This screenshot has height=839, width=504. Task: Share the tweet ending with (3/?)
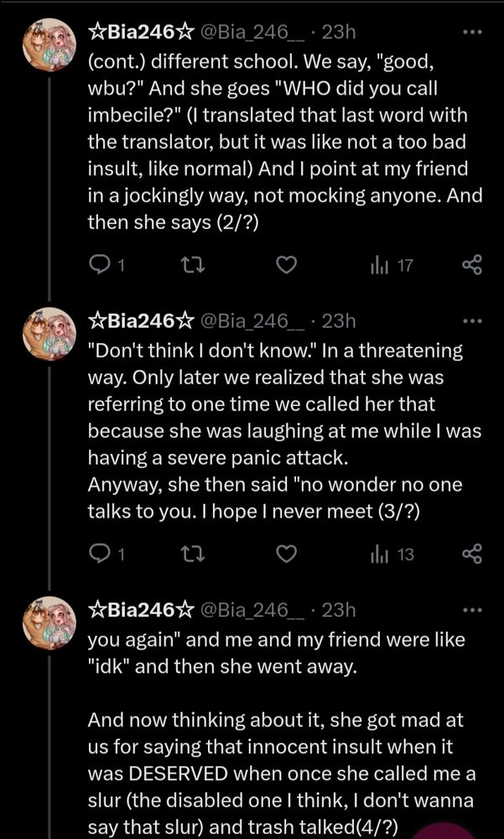473,555
